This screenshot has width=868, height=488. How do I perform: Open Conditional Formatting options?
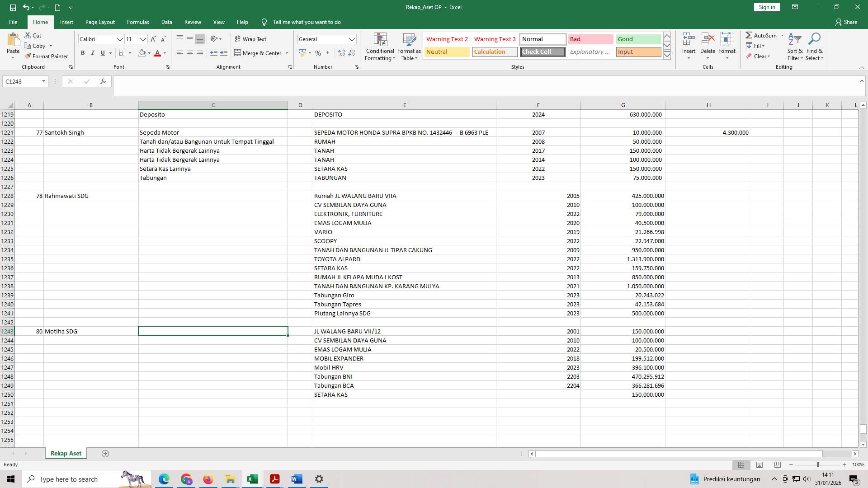380,47
